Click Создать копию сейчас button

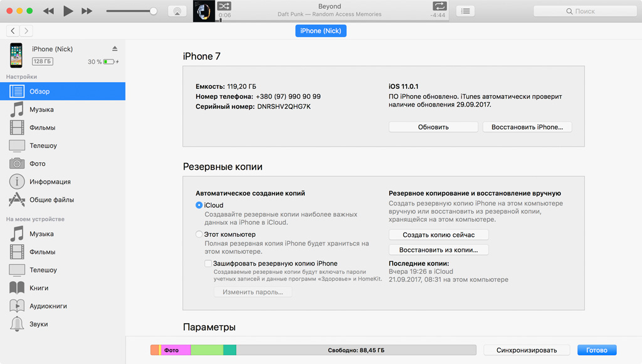click(x=438, y=235)
